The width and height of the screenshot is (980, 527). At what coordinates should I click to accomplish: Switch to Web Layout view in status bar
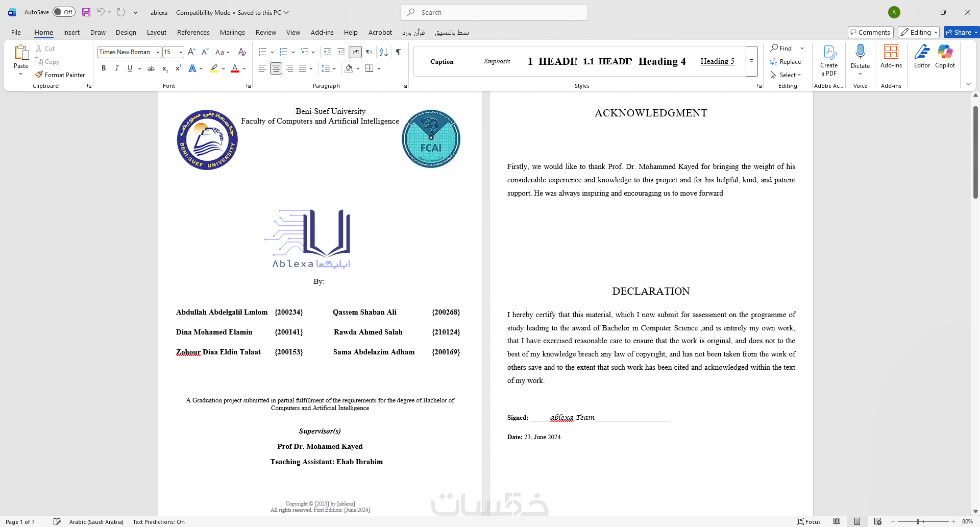pyautogui.click(x=878, y=521)
